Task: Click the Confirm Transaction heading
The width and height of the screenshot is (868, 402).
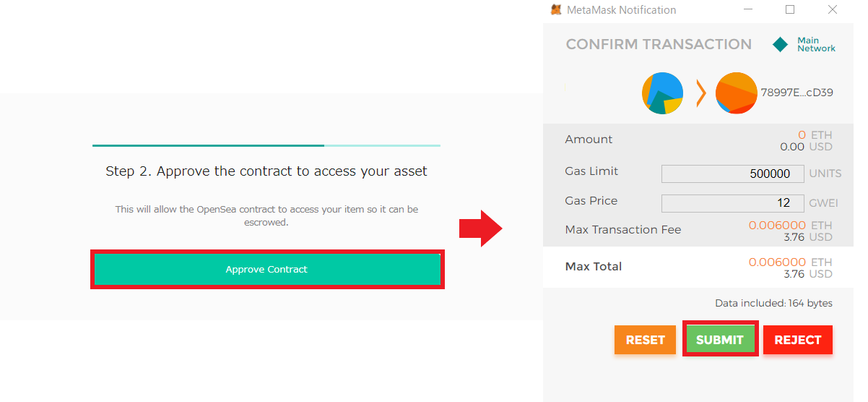Action: coord(659,44)
